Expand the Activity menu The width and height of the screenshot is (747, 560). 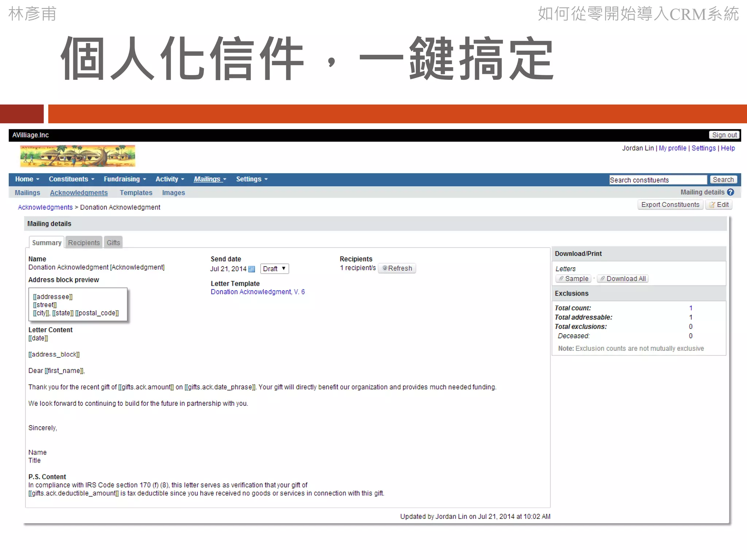point(170,179)
